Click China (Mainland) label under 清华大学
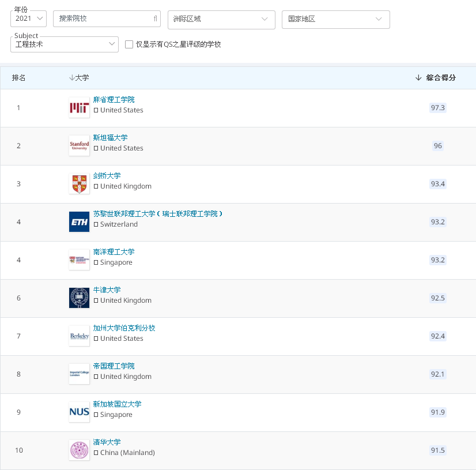 pos(127,453)
